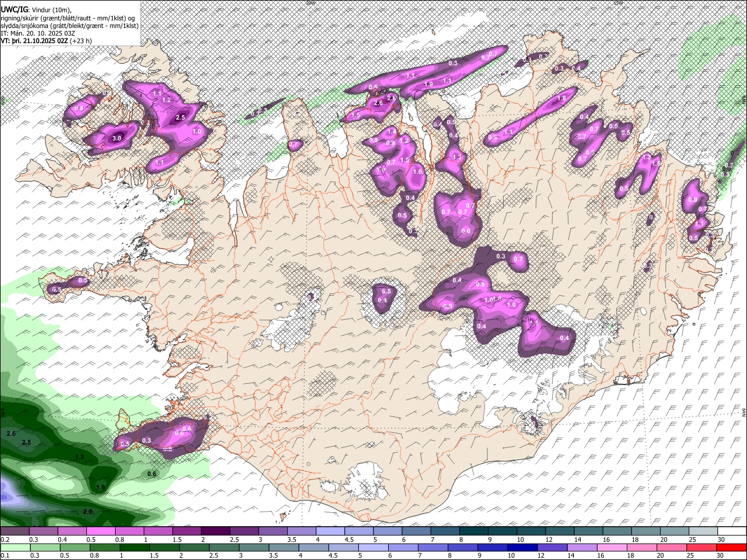Click the '0.2' label on the snow scale
Image resolution: width=747 pixels, height=560 pixels.
(5, 540)
